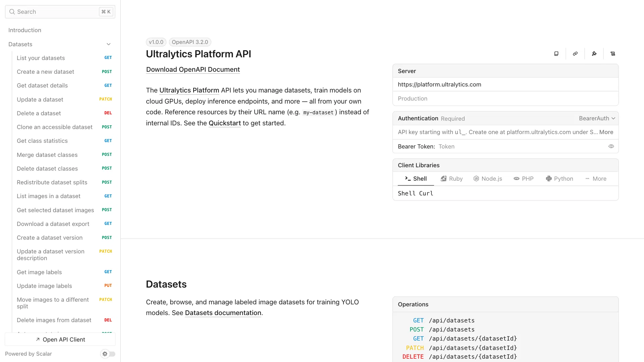Click the gavel terms icon
Image resolution: width=644 pixels, height=362 pixels.
pos(594,54)
